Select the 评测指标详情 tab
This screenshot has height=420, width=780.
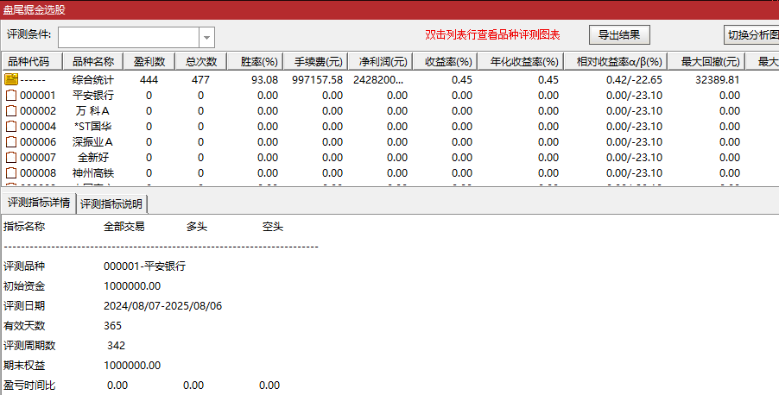point(38,204)
